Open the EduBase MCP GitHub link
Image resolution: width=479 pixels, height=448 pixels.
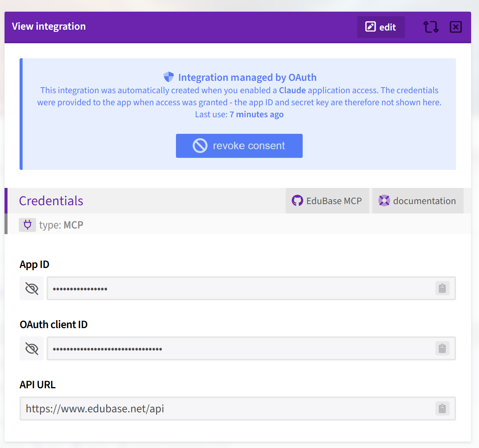(327, 201)
